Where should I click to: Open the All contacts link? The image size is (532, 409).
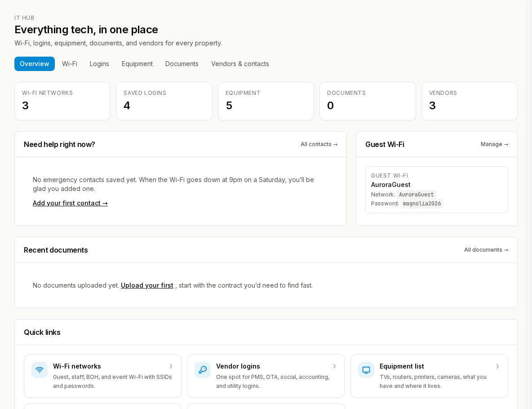tap(319, 144)
